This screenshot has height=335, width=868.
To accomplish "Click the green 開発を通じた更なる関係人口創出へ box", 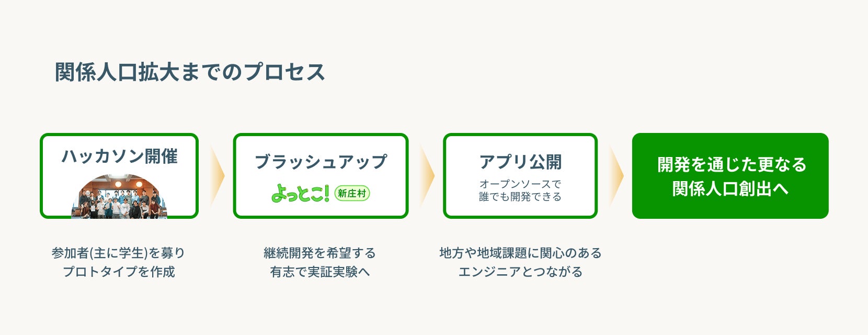I will coord(730,176).
